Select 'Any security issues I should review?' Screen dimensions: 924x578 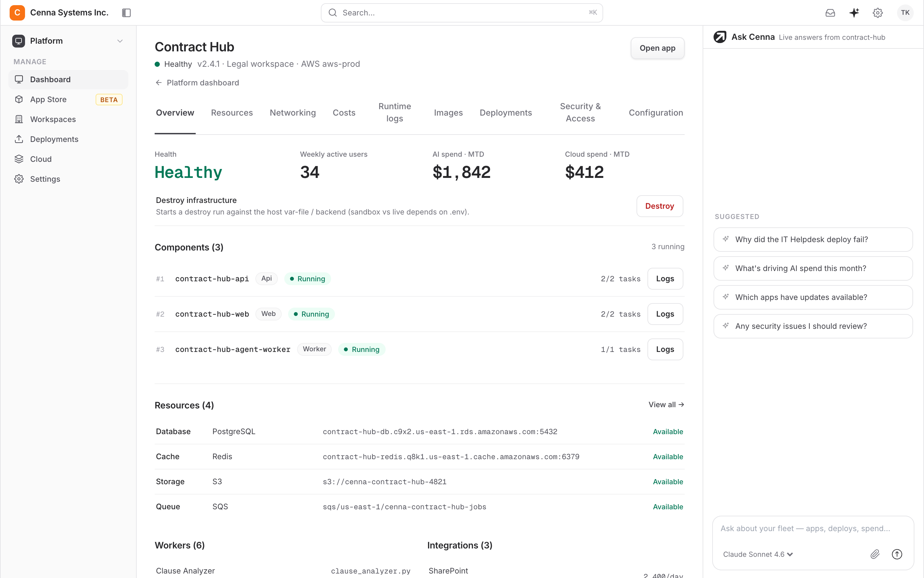tap(813, 326)
